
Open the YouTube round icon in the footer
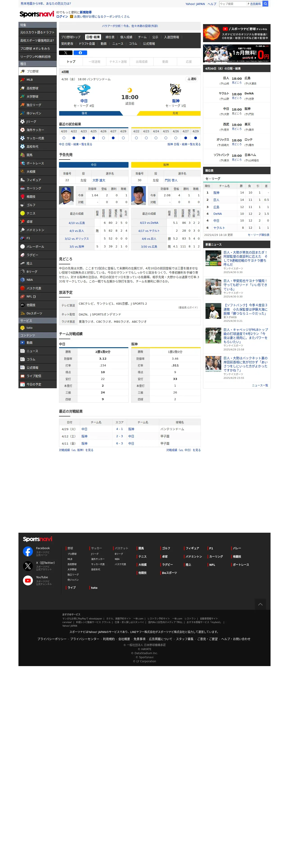[x=28, y=580]
